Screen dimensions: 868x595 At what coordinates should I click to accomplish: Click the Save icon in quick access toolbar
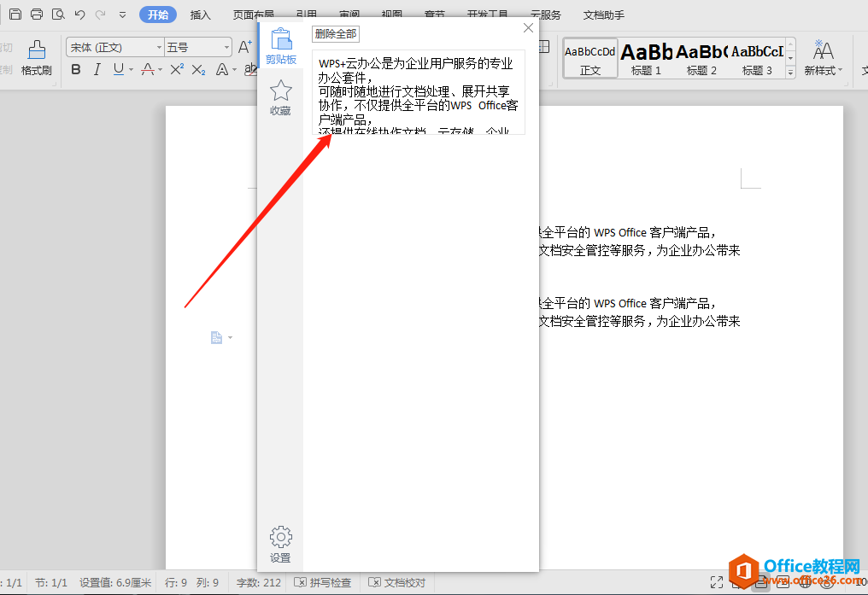tap(15, 15)
